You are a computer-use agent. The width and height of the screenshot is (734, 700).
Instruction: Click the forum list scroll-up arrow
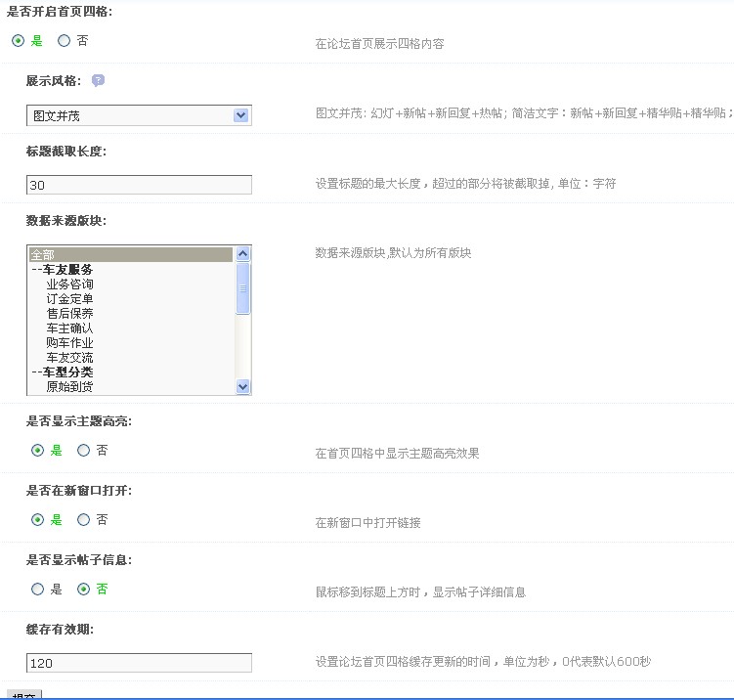(243, 254)
